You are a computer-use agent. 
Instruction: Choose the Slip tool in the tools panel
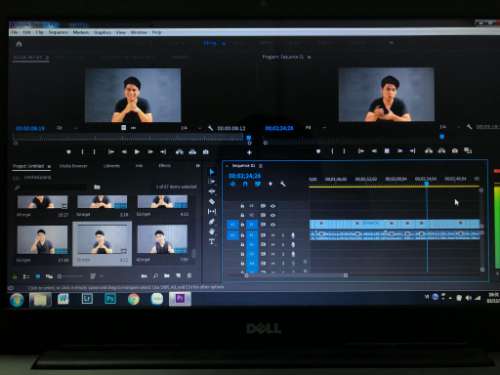[212, 211]
